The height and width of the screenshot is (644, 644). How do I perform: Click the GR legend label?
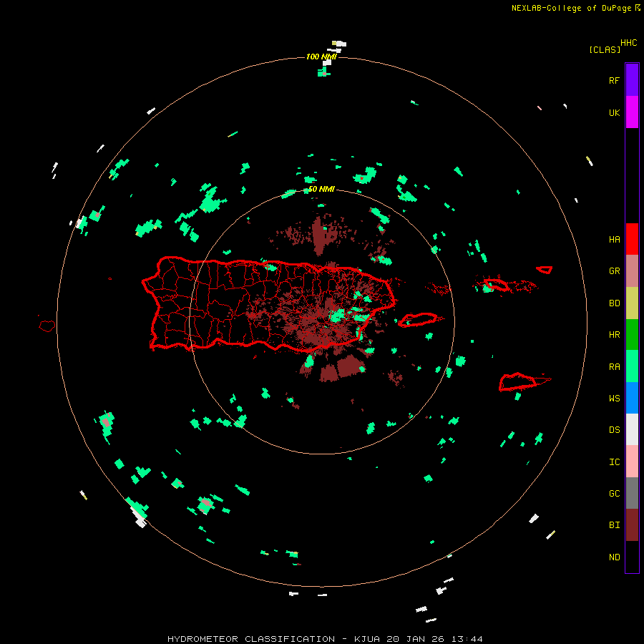click(614, 270)
